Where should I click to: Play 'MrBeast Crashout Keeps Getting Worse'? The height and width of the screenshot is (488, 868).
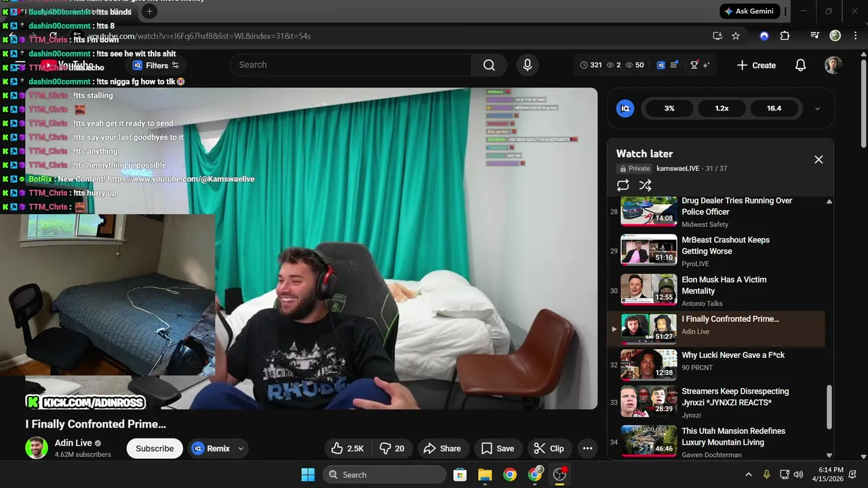pos(715,251)
